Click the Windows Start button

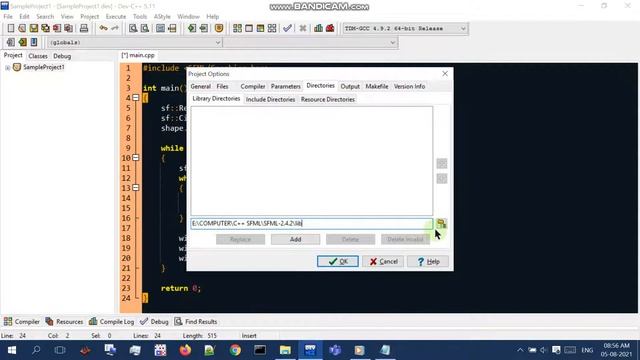(x=12, y=350)
